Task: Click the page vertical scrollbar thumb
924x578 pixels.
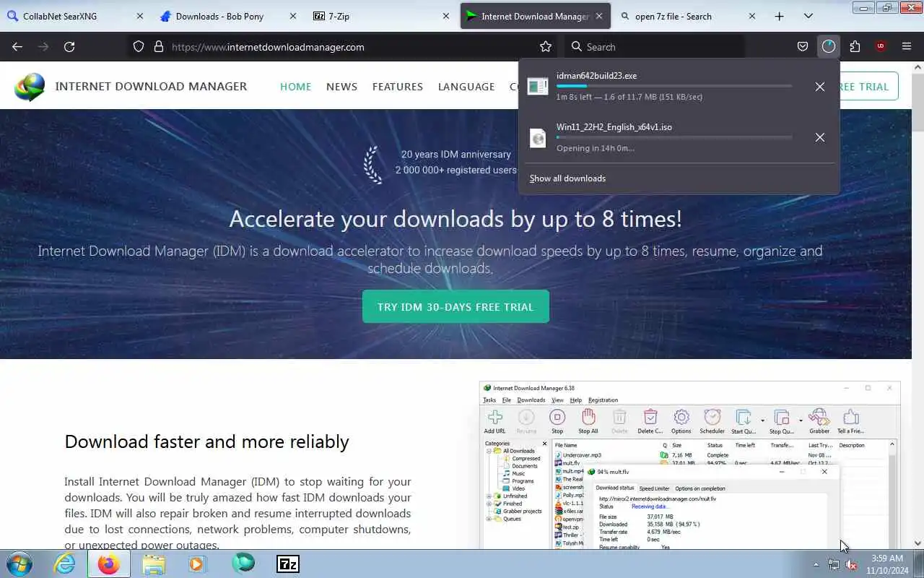Action: (918, 101)
